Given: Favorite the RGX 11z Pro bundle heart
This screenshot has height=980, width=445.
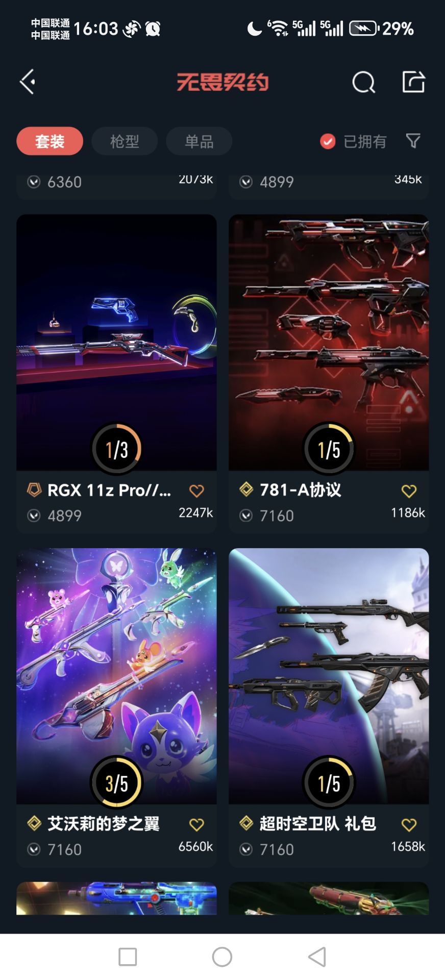Looking at the screenshot, I should [196, 491].
